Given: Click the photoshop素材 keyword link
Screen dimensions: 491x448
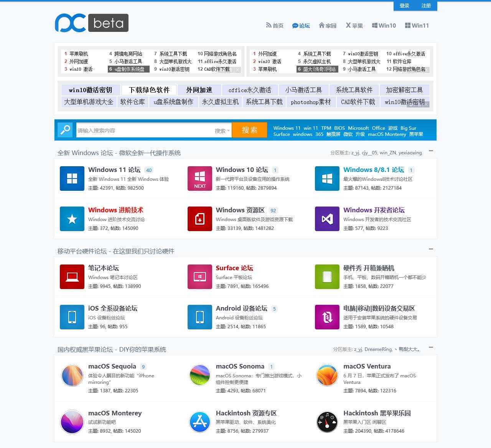Looking at the screenshot, I should click(x=311, y=102).
